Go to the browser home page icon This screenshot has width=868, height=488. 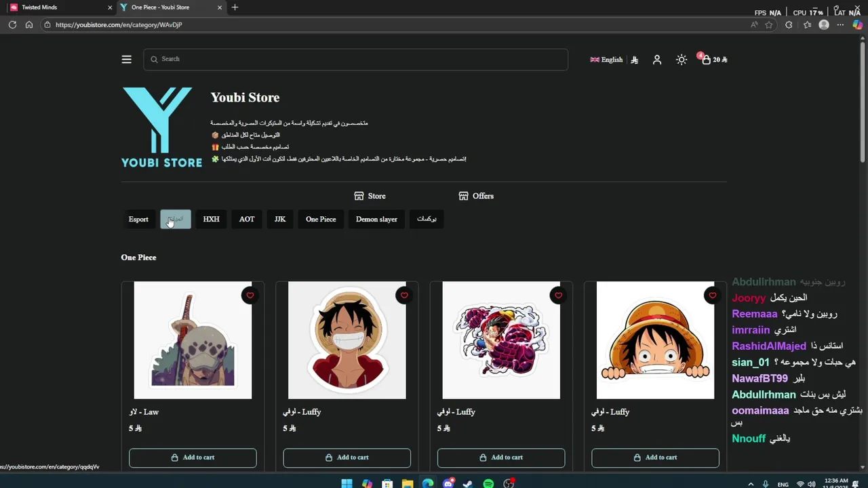tap(29, 25)
